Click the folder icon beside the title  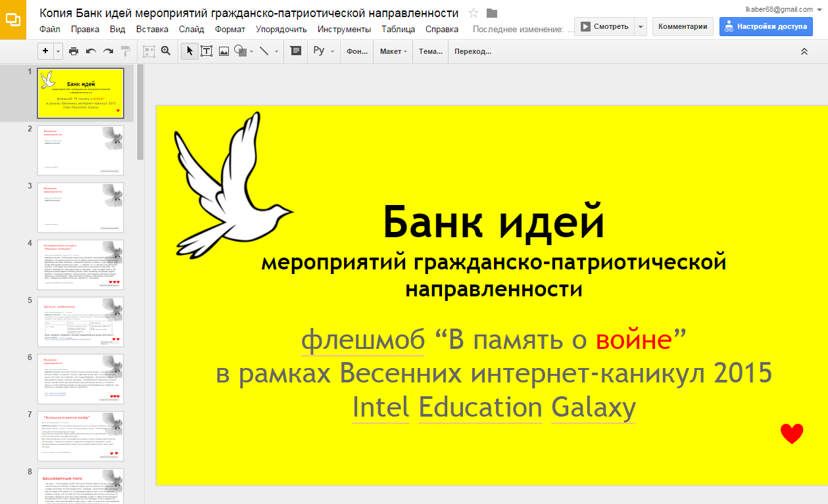tap(492, 13)
